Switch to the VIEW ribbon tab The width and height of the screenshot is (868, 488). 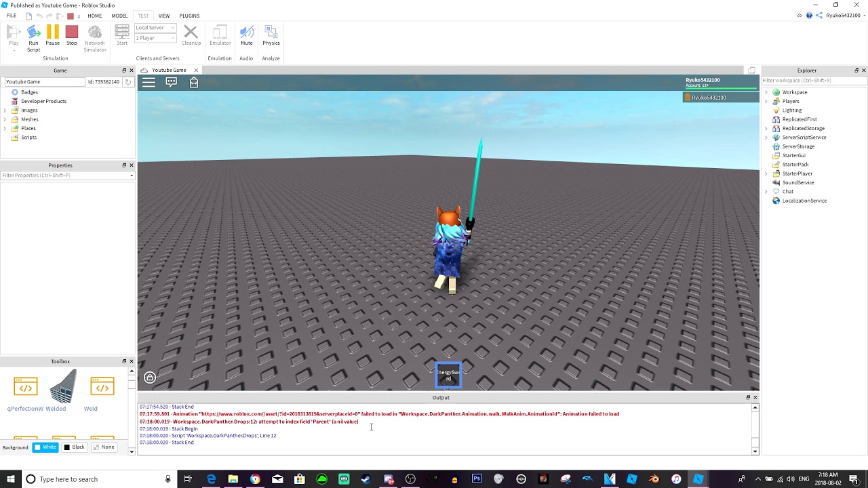(x=164, y=16)
